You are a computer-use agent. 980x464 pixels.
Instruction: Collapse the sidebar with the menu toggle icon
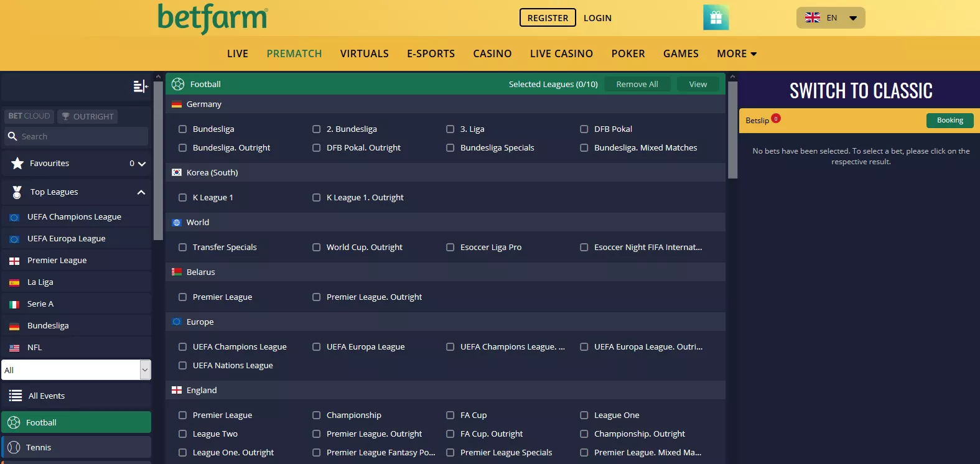pos(141,86)
